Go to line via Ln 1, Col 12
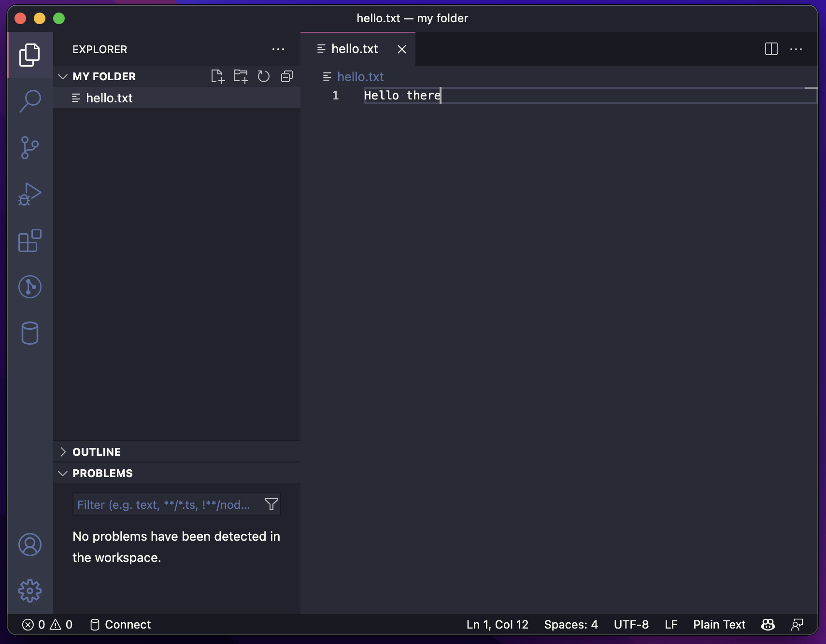Viewport: 826px width, 644px height. coord(498,625)
